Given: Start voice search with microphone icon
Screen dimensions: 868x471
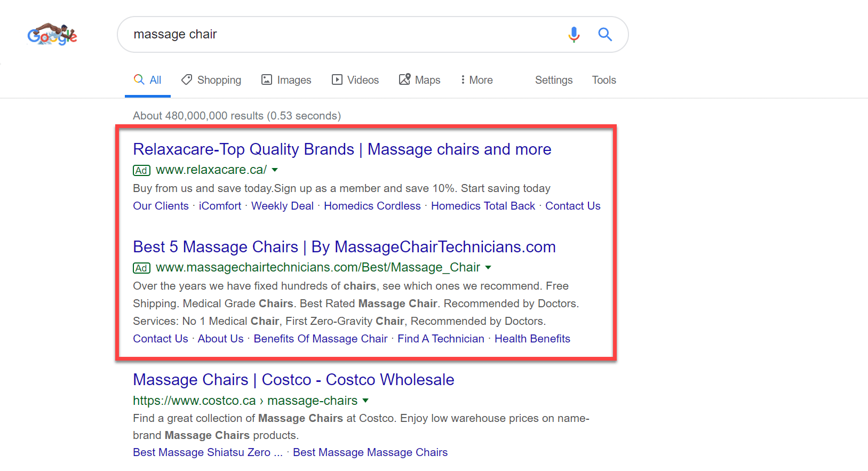Looking at the screenshot, I should coord(574,35).
